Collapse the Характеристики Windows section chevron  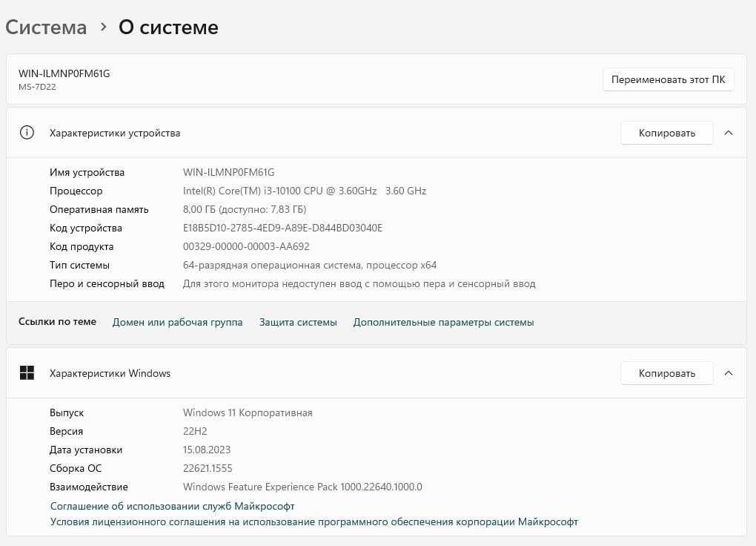pyautogui.click(x=729, y=373)
